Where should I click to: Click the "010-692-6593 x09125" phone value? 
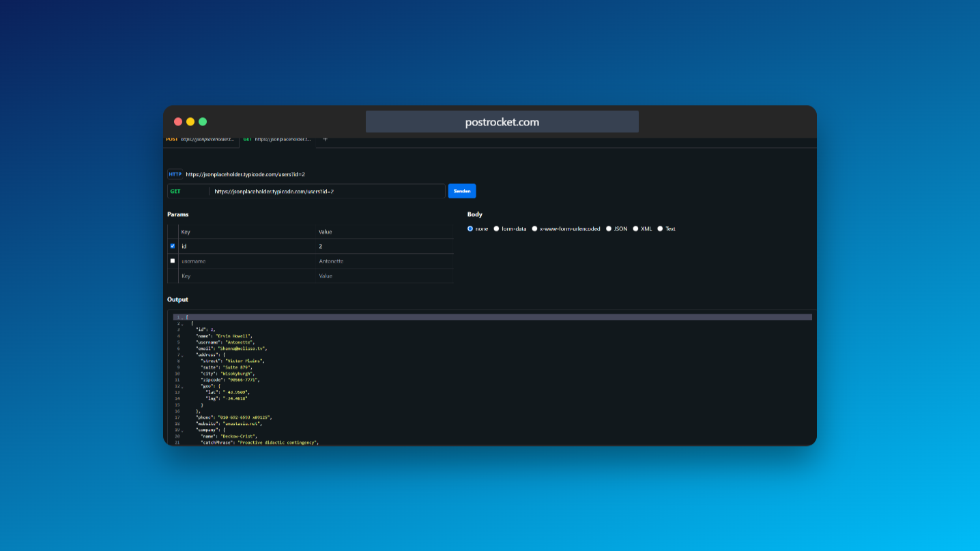point(244,417)
